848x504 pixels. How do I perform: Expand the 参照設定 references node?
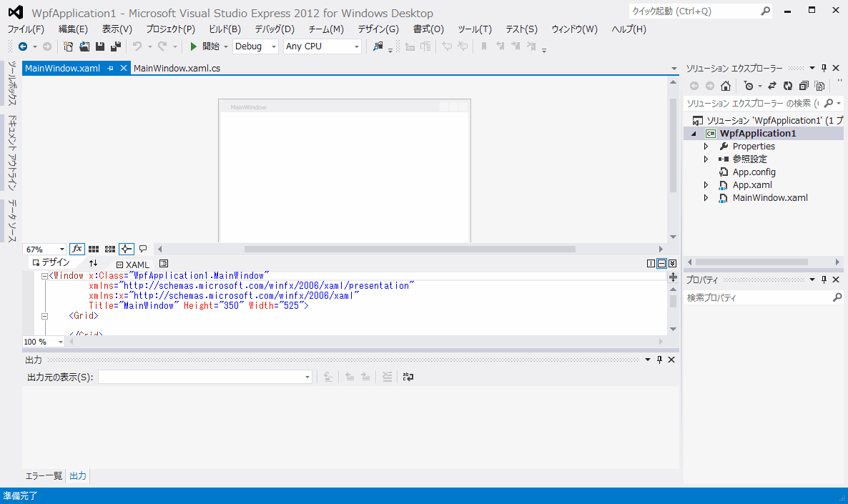[706, 159]
